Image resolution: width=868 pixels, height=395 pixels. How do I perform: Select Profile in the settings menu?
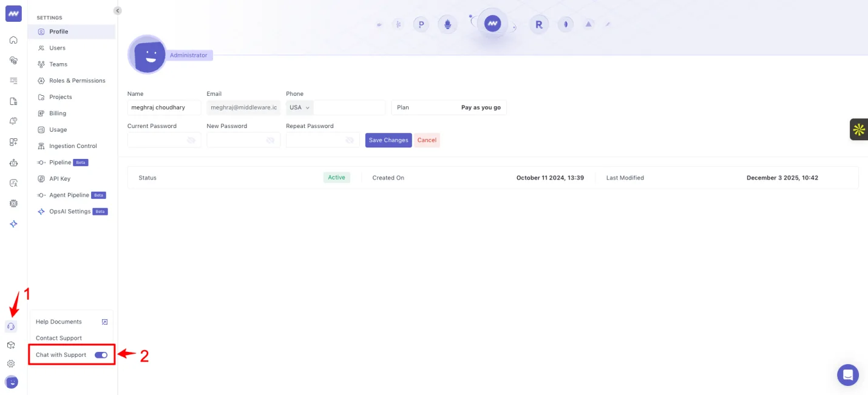(71, 32)
